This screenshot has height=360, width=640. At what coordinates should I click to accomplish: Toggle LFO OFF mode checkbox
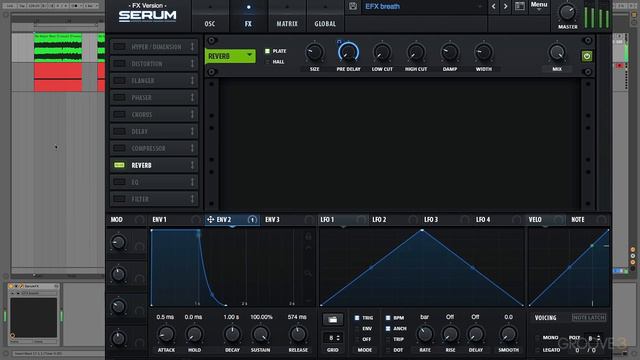pos(357,339)
